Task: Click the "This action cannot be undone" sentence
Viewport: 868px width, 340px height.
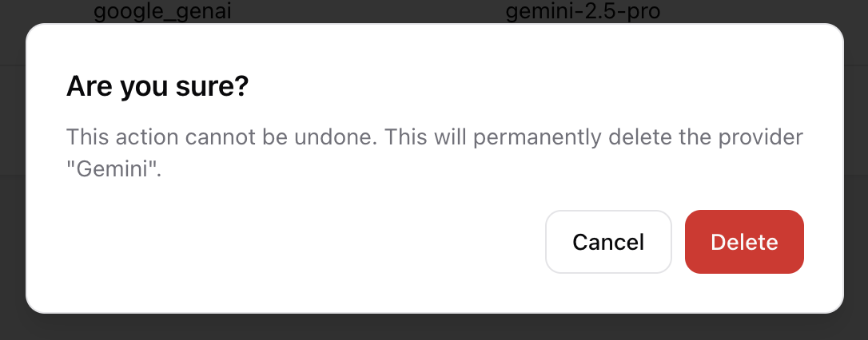Action: click(221, 136)
